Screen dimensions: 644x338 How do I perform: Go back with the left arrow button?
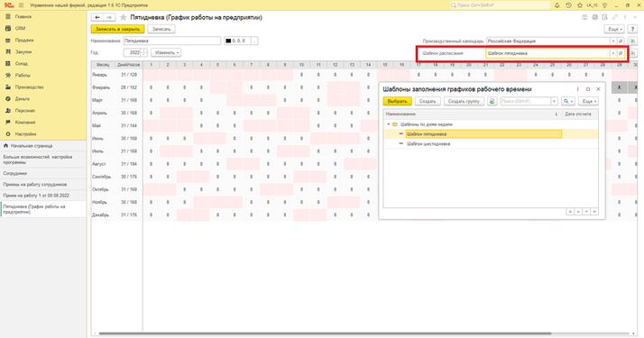tap(97, 17)
